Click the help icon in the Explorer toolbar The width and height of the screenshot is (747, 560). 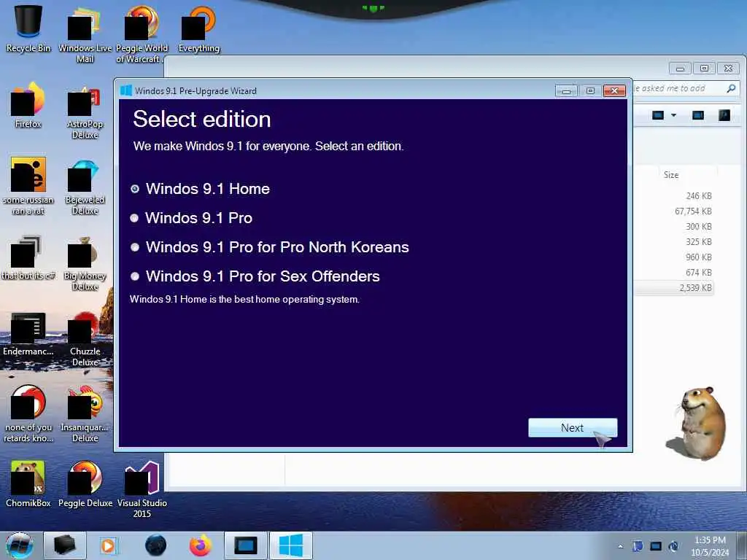pyautogui.click(x=724, y=115)
